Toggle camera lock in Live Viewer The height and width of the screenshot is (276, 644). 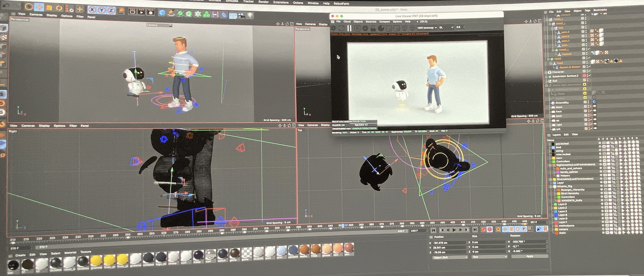(x=373, y=28)
